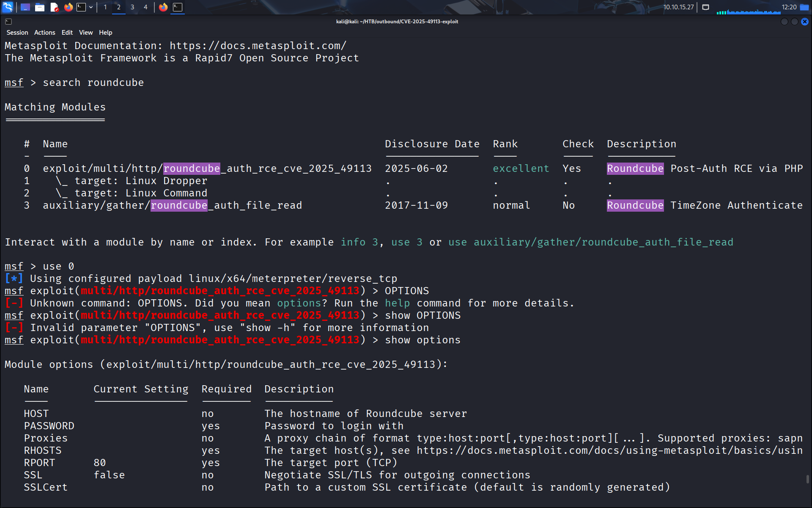Open the terminal emulator launcher icon
The image size is (812, 508).
point(81,7)
